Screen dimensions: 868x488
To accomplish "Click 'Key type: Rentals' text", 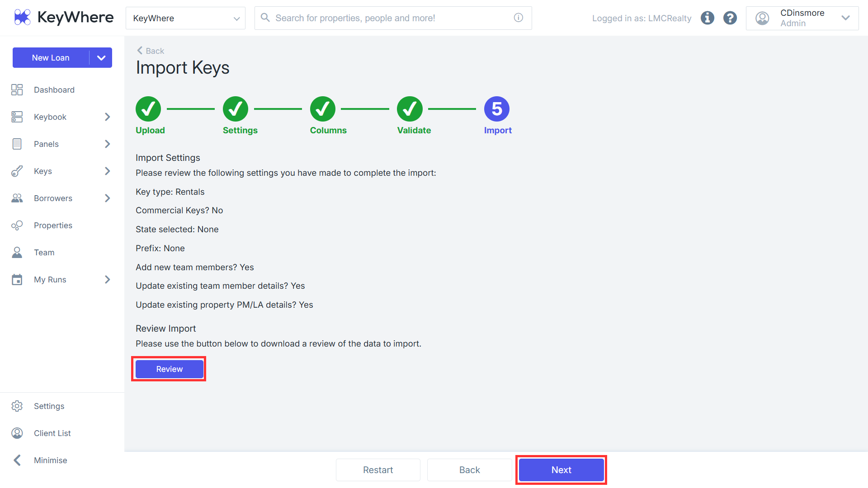I will click(x=170, y=192).
